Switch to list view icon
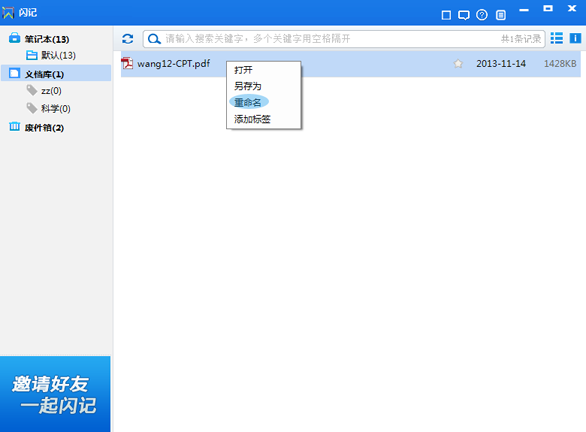This screenshot has width=586, height=432. 556,38
